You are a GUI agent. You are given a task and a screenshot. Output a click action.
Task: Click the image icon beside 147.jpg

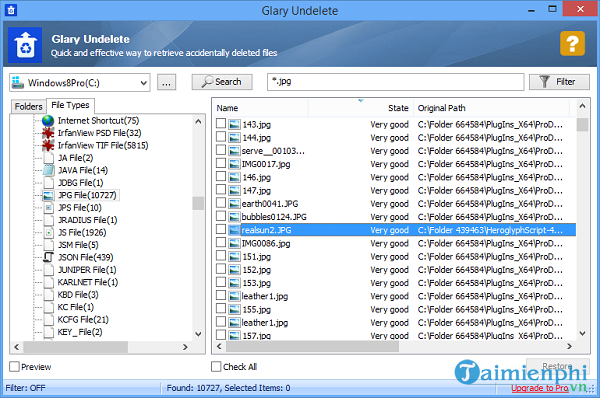[234, 191]
